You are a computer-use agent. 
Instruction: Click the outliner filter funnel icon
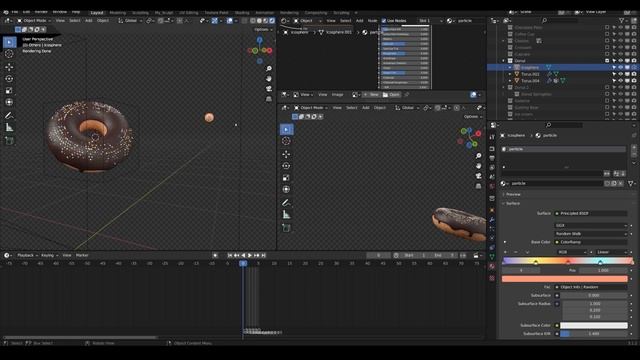pos(622,20)
